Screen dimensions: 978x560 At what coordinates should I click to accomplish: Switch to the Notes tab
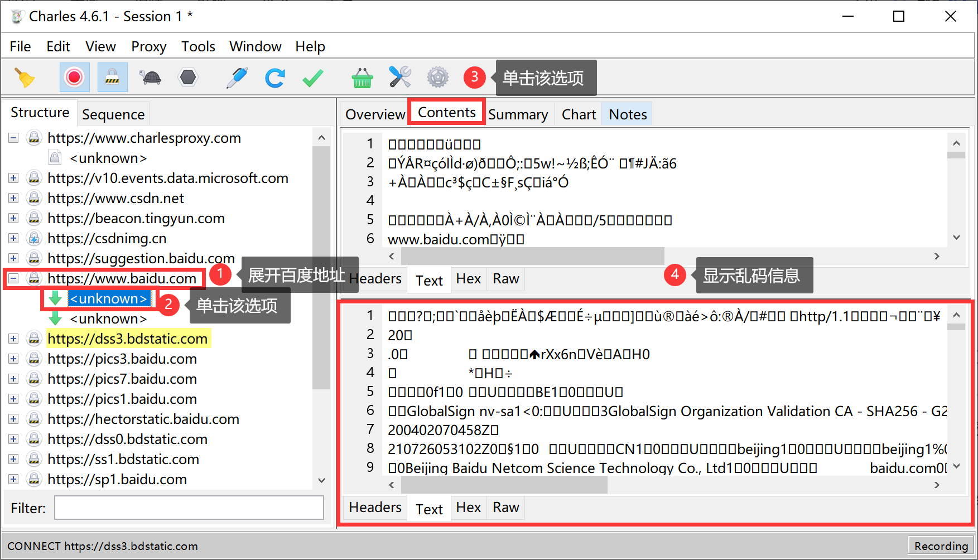(628, 114)
